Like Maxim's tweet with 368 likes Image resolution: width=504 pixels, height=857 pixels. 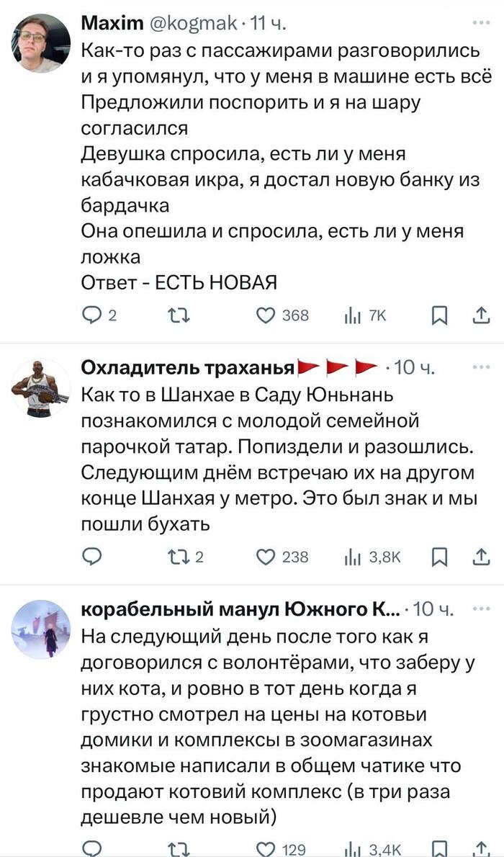pos(266,315)
